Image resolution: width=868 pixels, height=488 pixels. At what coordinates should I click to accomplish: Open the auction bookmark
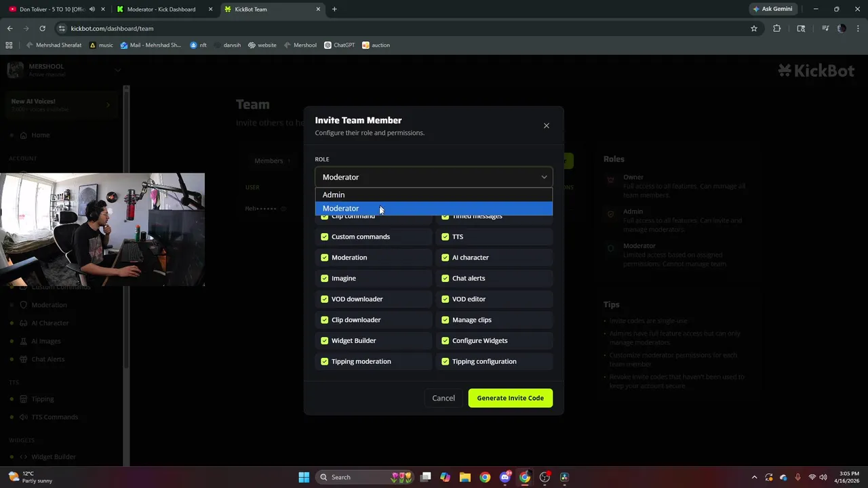point(376,45)
